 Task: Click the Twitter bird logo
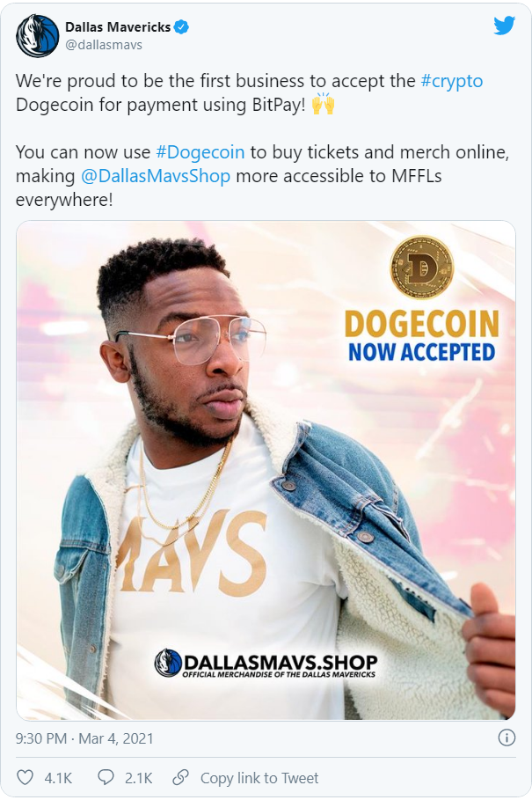pyautogui.click(x=504, y=26)
